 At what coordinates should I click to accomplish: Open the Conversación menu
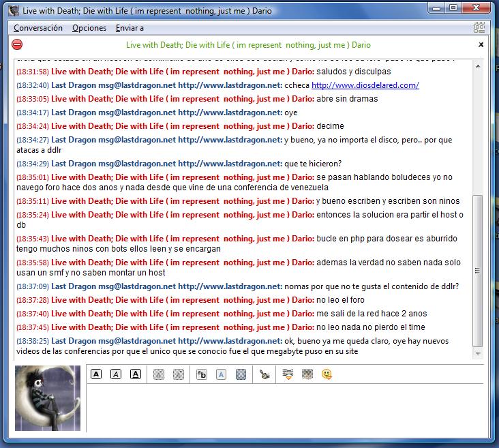coord(38,28)
